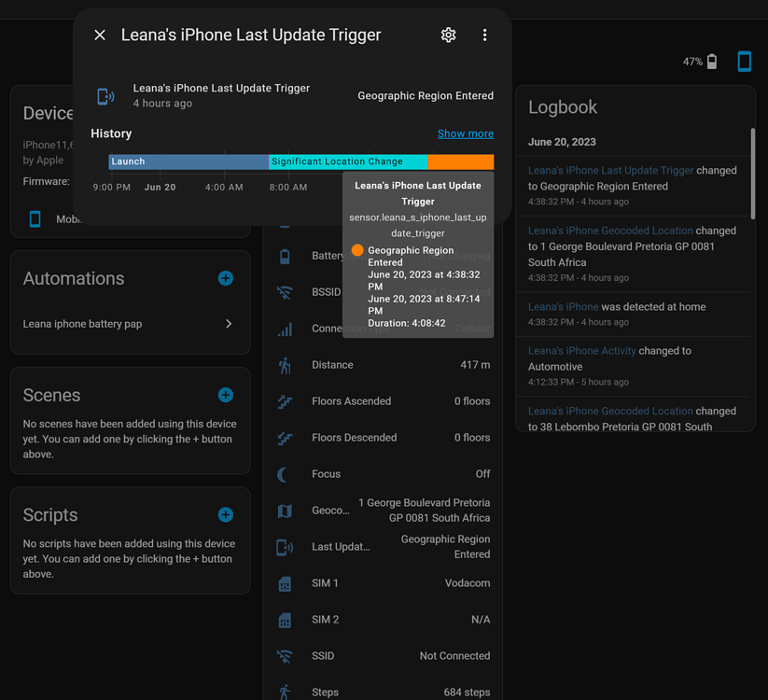Click the Logbook scrollbar
This screenshot has height=700, width=768.
click(x=753, y=174)
